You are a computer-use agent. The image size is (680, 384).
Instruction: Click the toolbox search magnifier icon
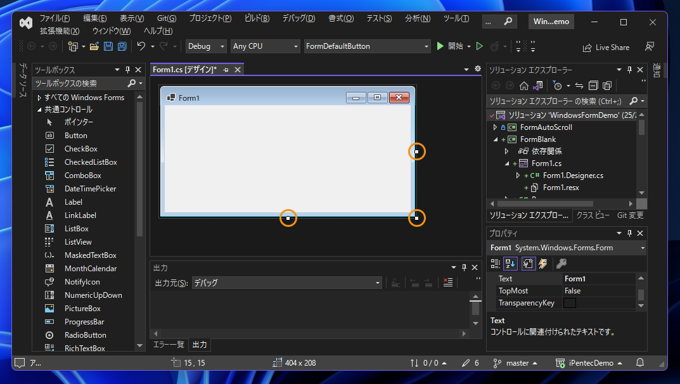[131, 83]
